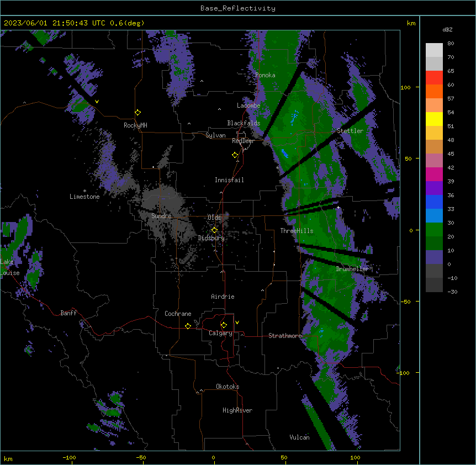Click the RedDeer city label

(243, 141)
